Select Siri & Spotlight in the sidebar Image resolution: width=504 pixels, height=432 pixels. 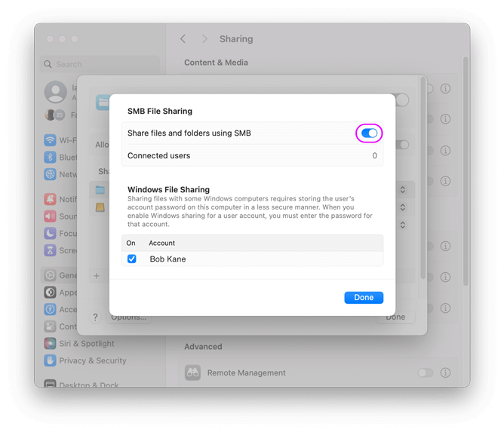coord(87,344)
